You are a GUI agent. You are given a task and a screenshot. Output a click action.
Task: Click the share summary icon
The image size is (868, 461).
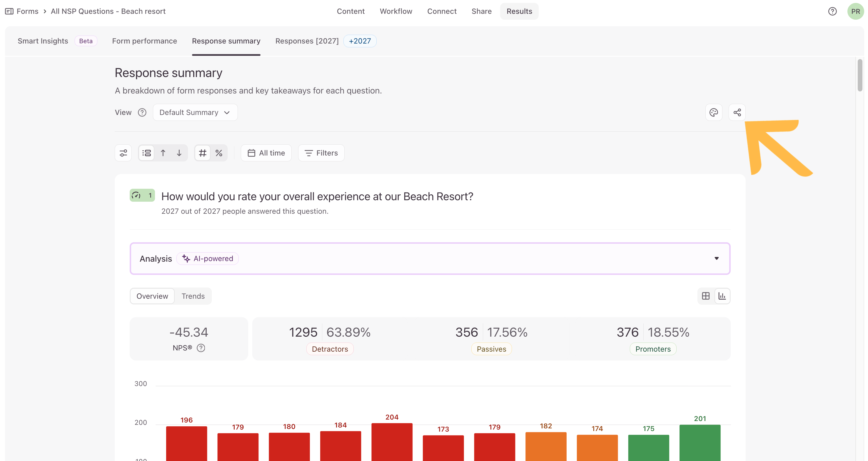(x=737, y=112)
